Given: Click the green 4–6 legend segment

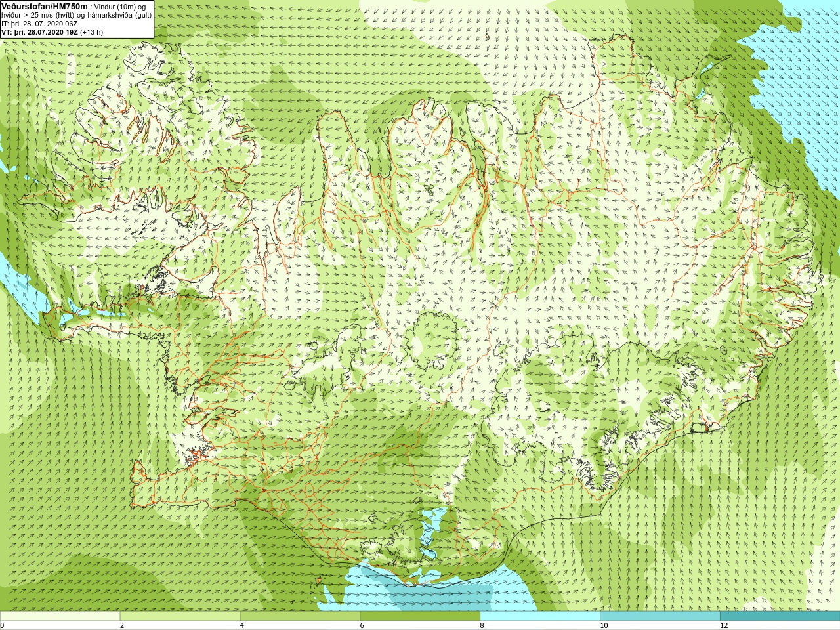Looking at the screenshot, I should 300,616.
